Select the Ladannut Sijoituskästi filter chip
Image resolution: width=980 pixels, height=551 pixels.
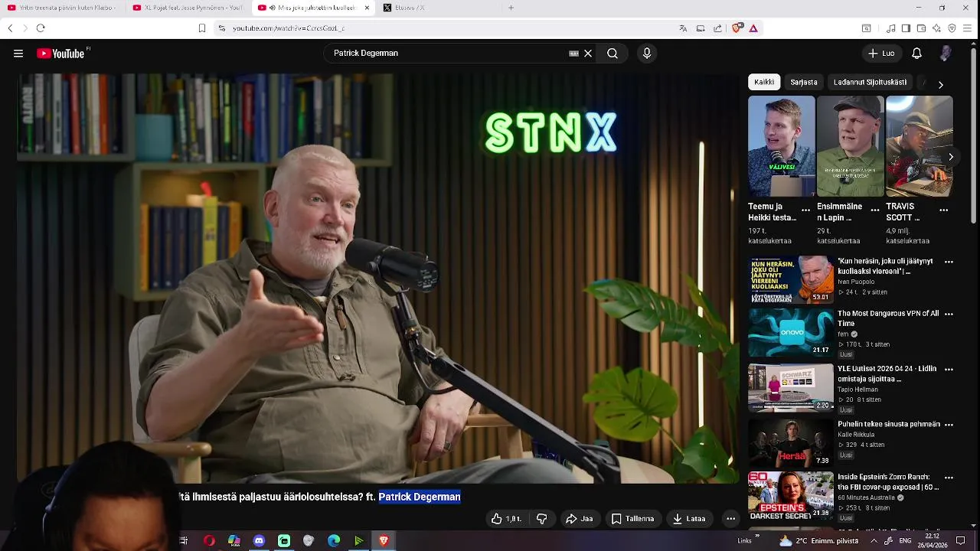870,82
